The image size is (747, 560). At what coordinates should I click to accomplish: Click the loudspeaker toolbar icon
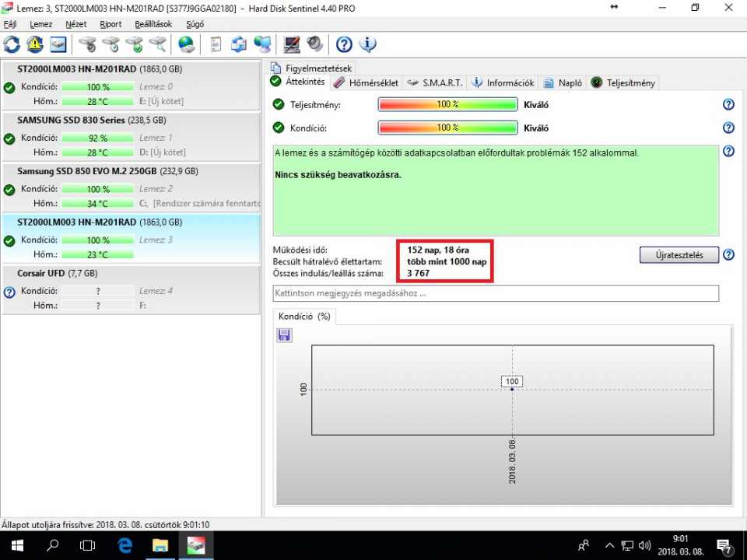tap(315, 44)
